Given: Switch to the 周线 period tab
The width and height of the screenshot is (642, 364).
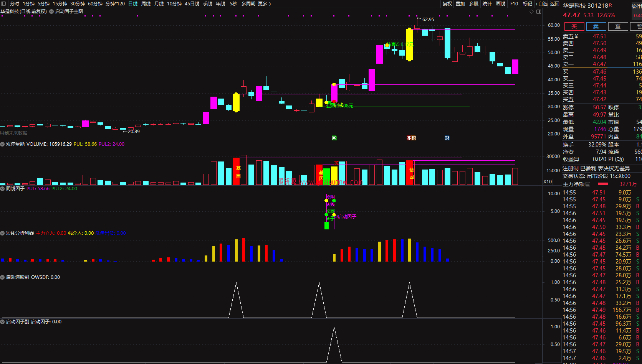Looking at the screenshot, I should click(x=146, y=3).
